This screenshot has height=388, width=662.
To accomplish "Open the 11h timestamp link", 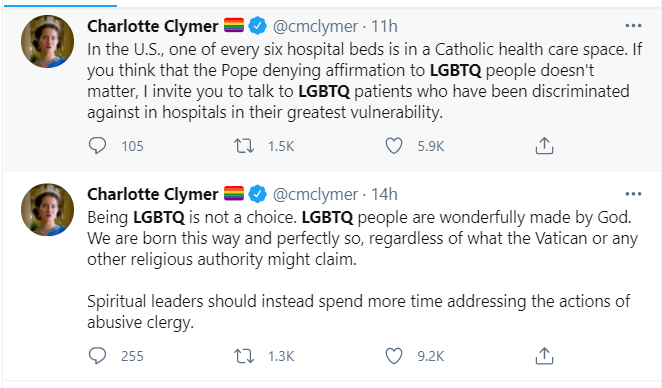I will coord(384,26).
